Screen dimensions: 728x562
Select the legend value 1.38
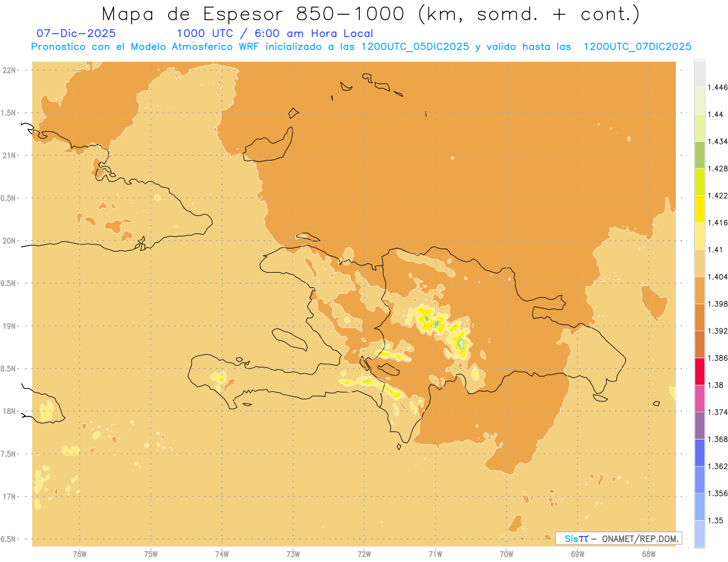pyautogui.click(x=716, y=385)
